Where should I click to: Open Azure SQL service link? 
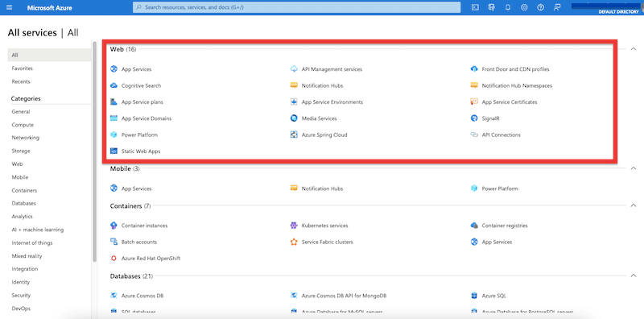click(494, 296)
